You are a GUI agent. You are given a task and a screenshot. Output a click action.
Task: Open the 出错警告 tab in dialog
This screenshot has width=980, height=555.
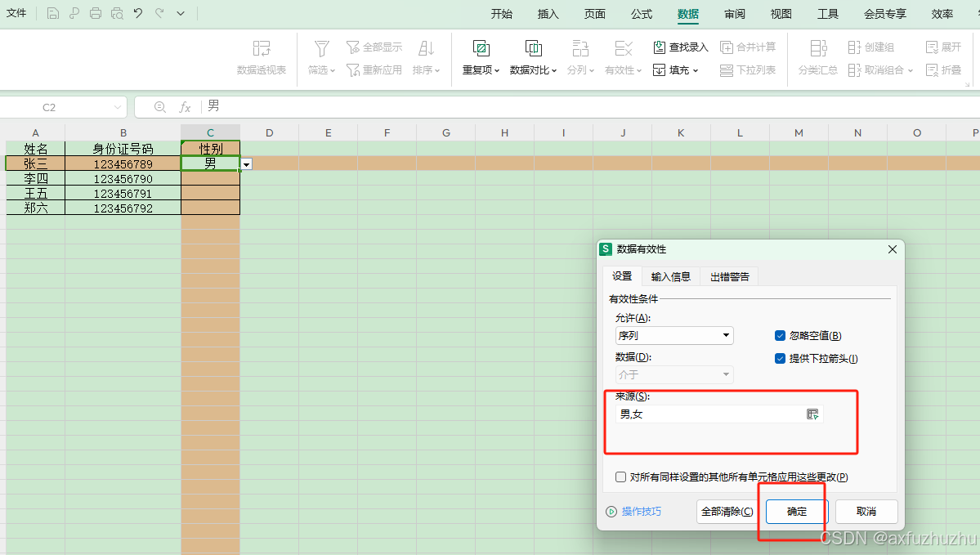point(729,277)
